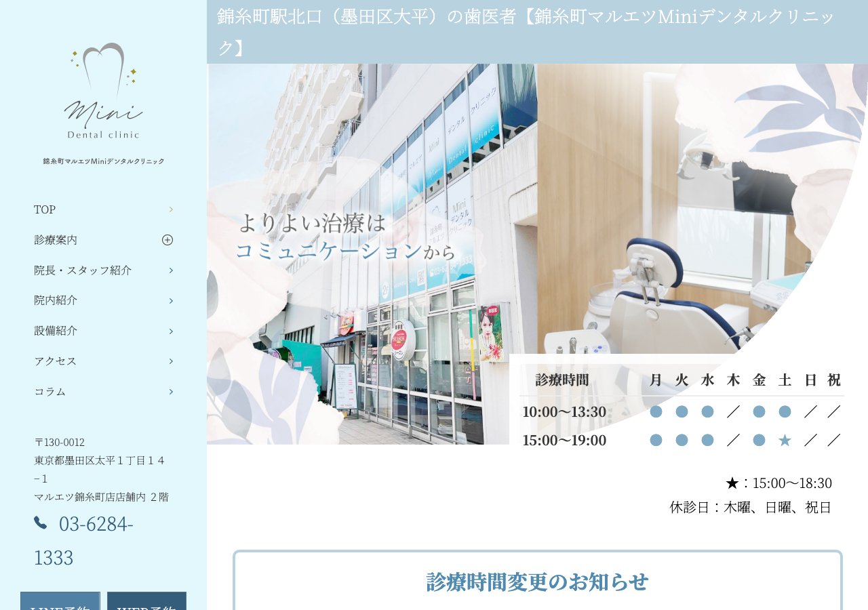This screenshot has width=868, height=610.
Task: Click the page title 錦糸町駅北口 header text
Action: 526,32
